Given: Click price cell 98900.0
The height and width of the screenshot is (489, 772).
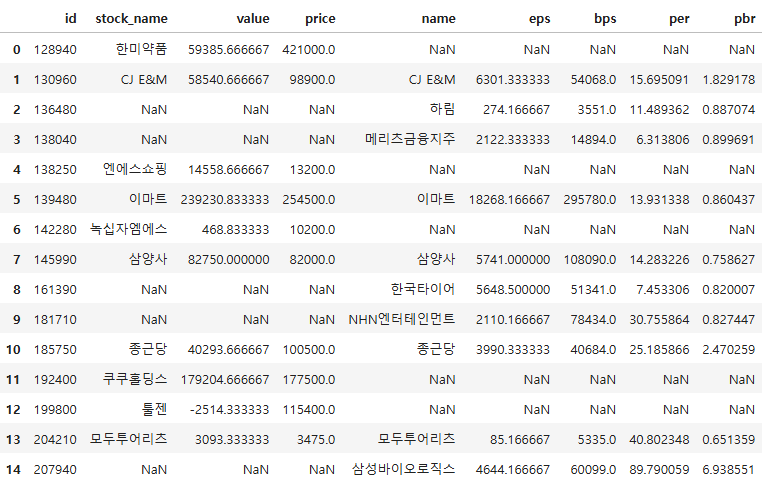Looking at the screenshot, I should pos(312,80).
